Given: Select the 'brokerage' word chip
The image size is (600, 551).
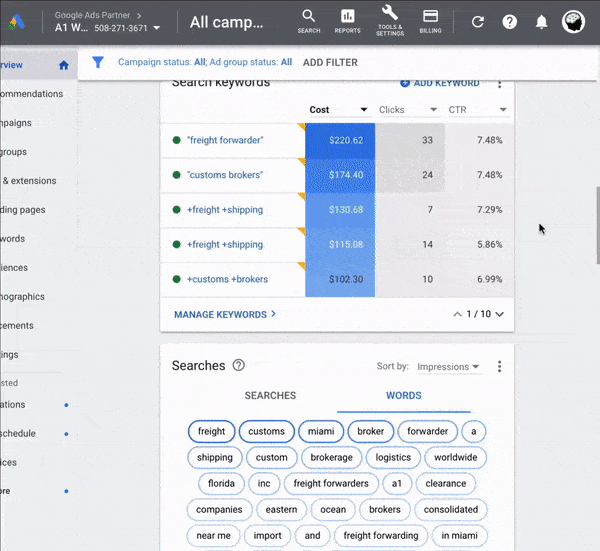Looking at the screenshot, I should [x=331, y=457].
